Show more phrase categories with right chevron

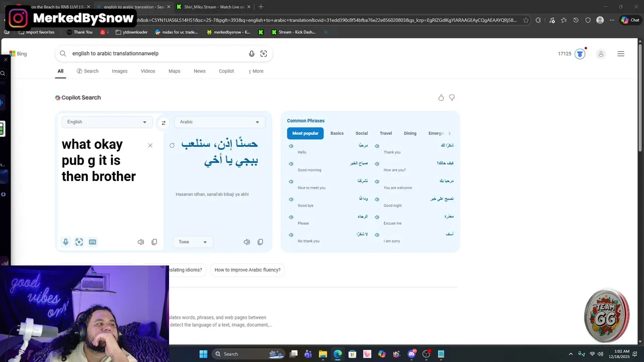[449, 133]
